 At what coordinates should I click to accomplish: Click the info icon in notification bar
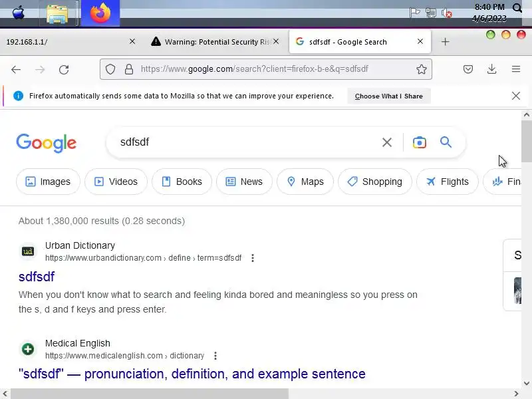click(19, 96)
